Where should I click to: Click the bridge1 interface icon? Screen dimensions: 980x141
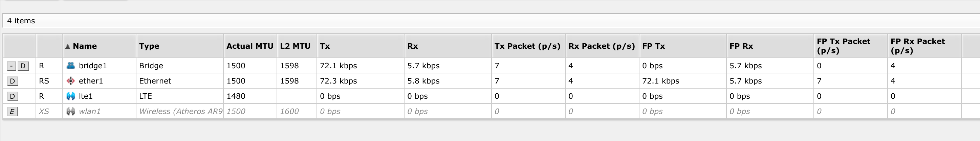[x=70, y=65]
